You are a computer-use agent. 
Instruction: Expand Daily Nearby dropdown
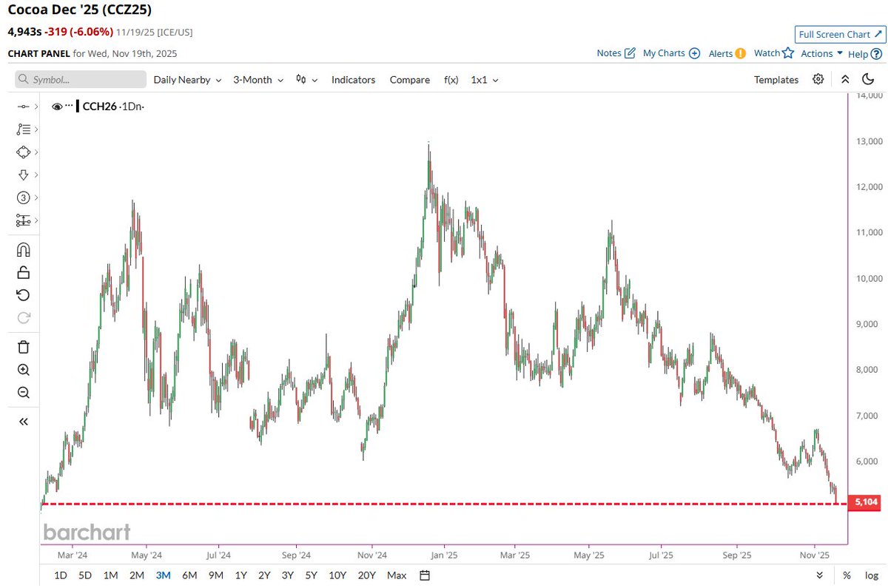click(x=187, y=79)
